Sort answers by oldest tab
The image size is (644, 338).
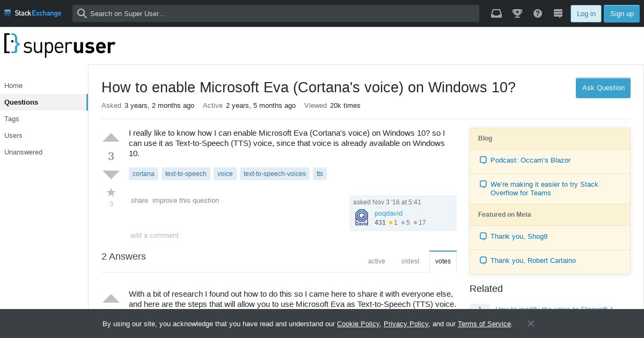(x=410, y=261)
